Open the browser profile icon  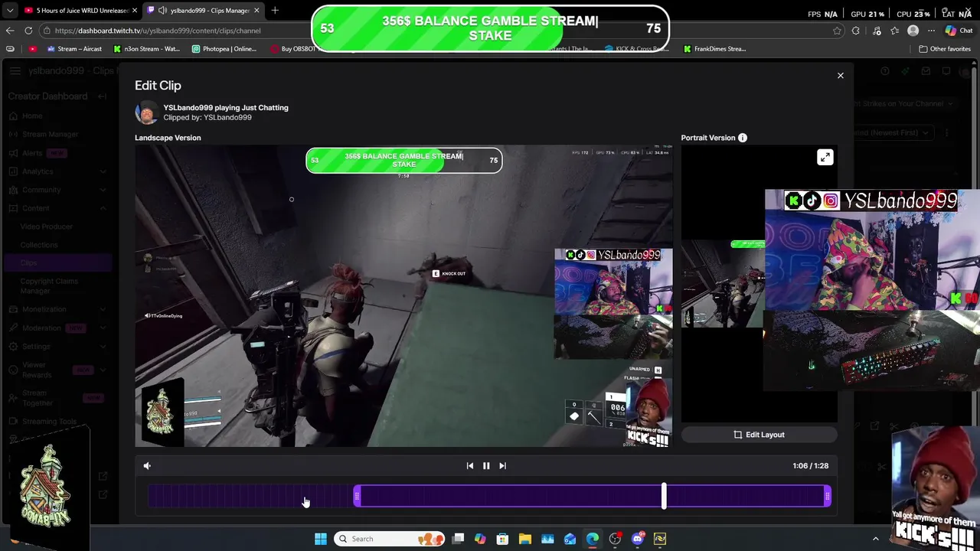click(913, 31)
